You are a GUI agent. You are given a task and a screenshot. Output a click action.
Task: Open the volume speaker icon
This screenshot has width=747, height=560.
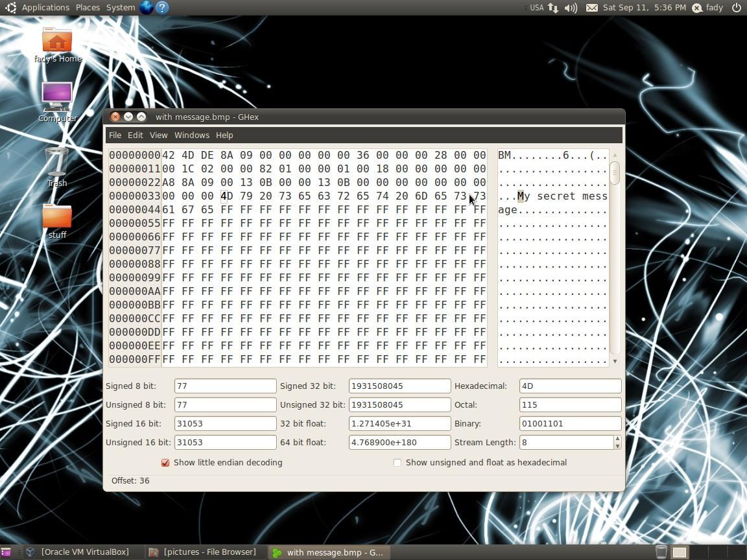571,8
